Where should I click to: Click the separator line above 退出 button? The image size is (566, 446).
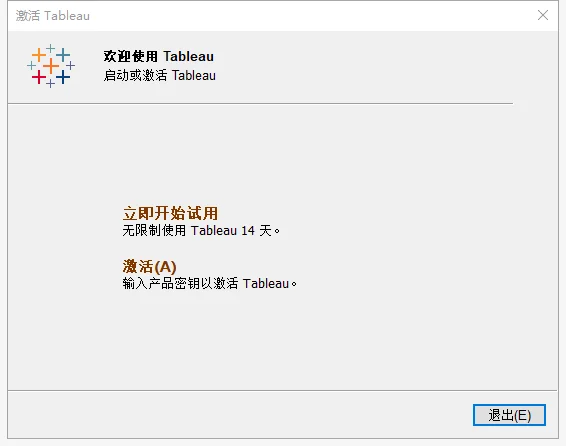[283, 390]
